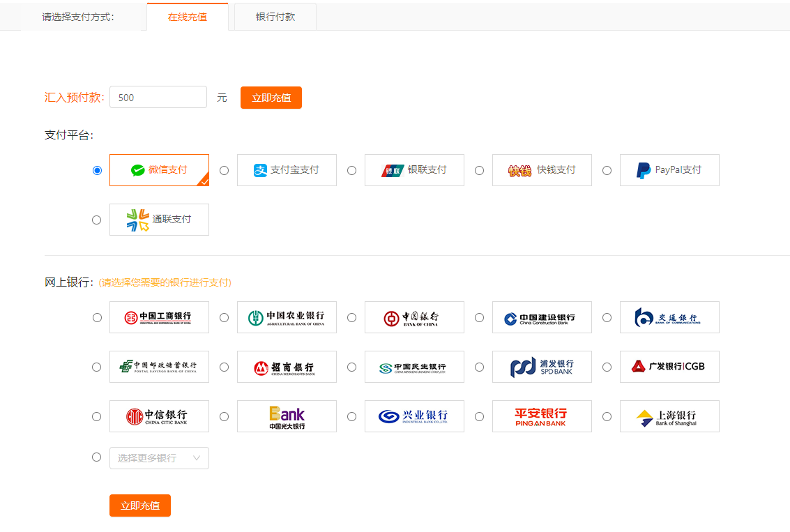Check the 平安银行 radio button
Screen dimensions: 790x532
click(x=479, y=417)
